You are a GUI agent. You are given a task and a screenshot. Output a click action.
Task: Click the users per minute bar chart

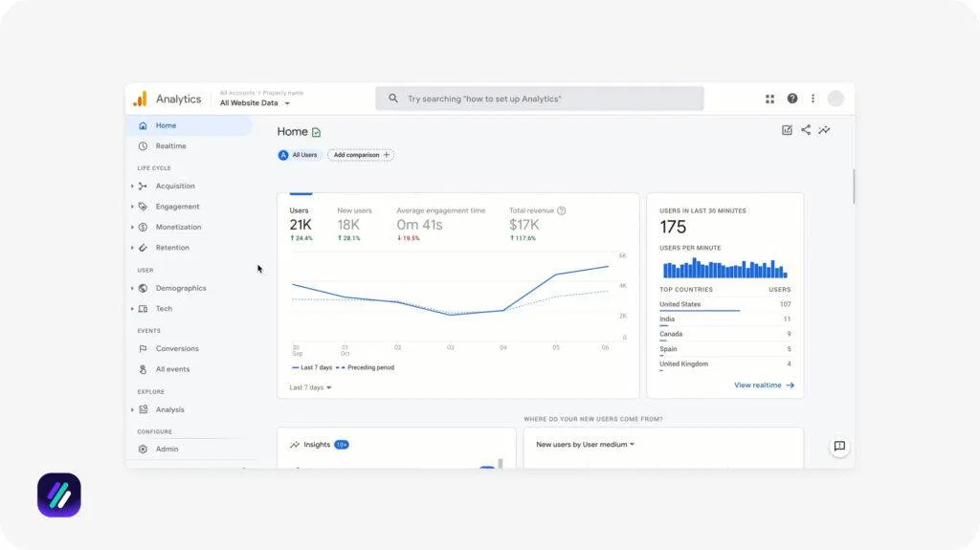725,268
